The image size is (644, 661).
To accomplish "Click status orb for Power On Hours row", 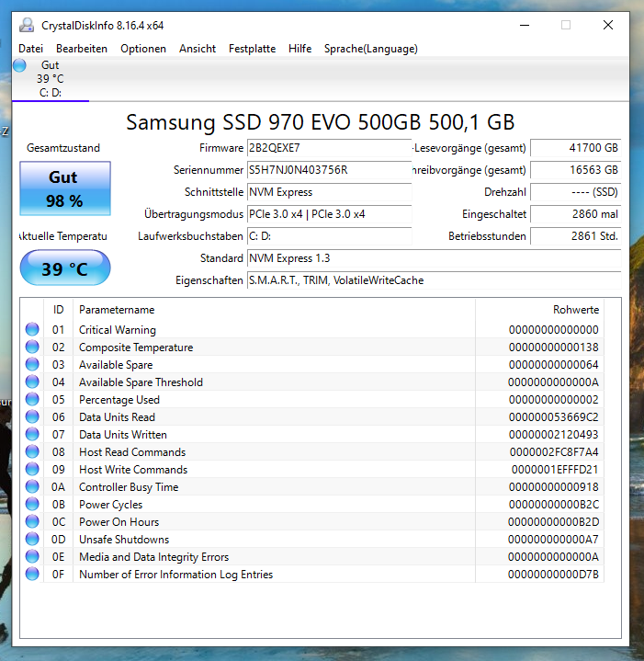I will click(32, 521).
